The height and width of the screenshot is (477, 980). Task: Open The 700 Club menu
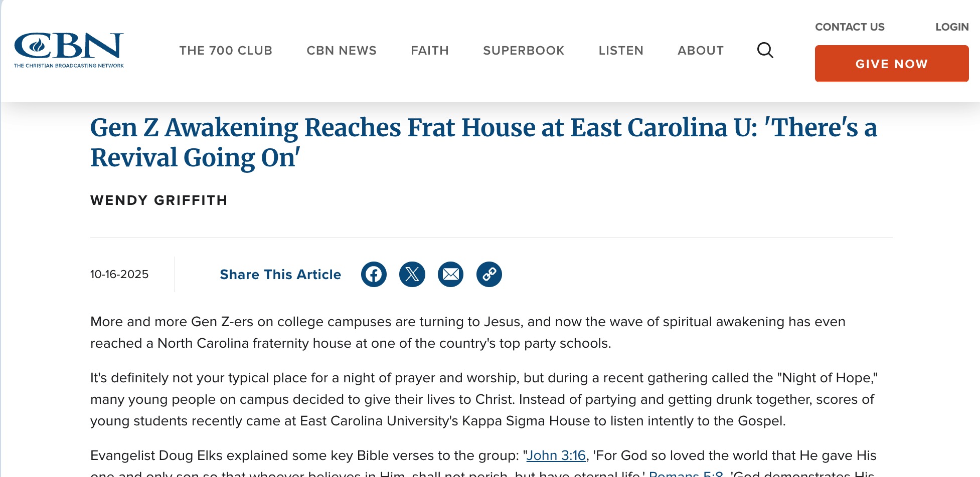click(226, 51)
